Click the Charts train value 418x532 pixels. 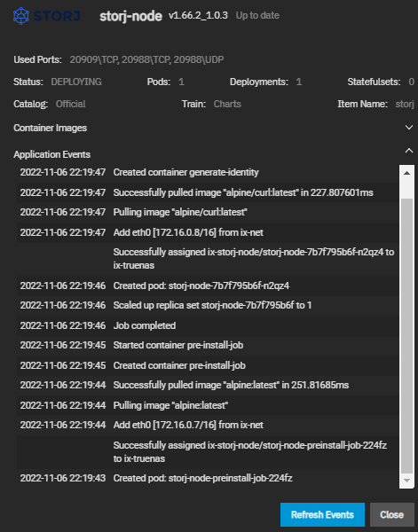[x=227, y=104]
